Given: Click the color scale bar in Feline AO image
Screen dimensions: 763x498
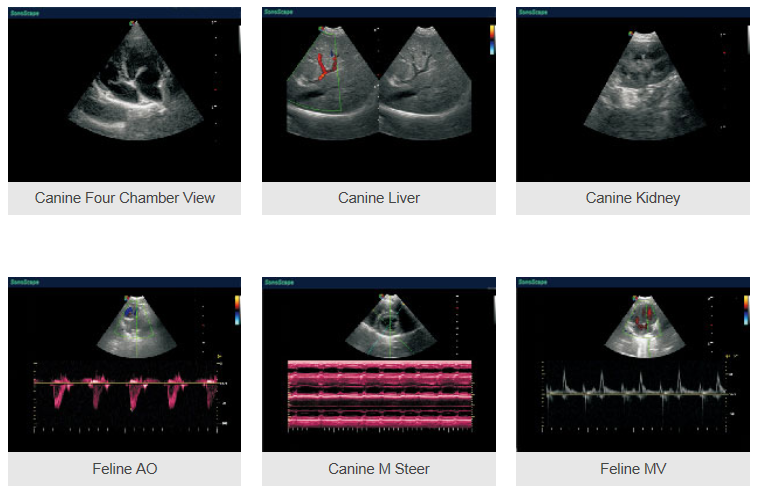Looking at the screenshot, I should coord(237,307).
